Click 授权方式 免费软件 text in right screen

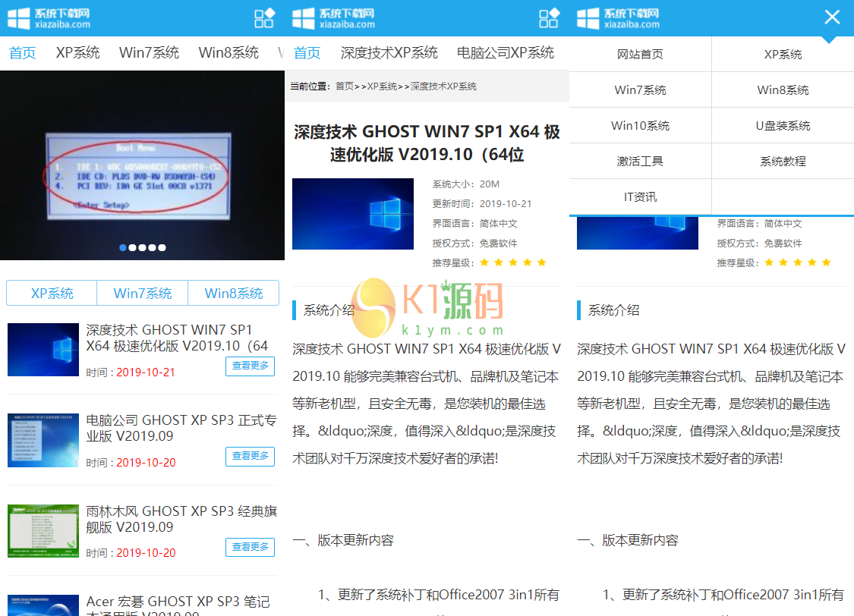[759, 244]
